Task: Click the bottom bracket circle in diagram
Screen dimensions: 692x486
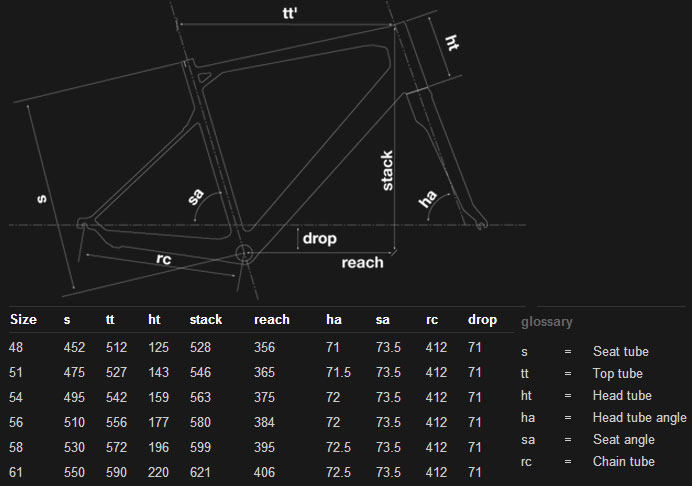Action: (242, 252)
